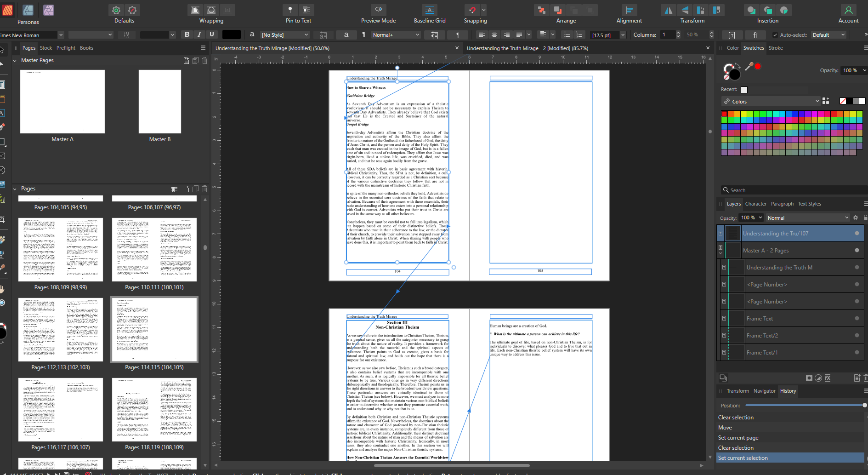Click the Columns value field
This screenshot has width=868, height=475.
click(x=667, y=35)
